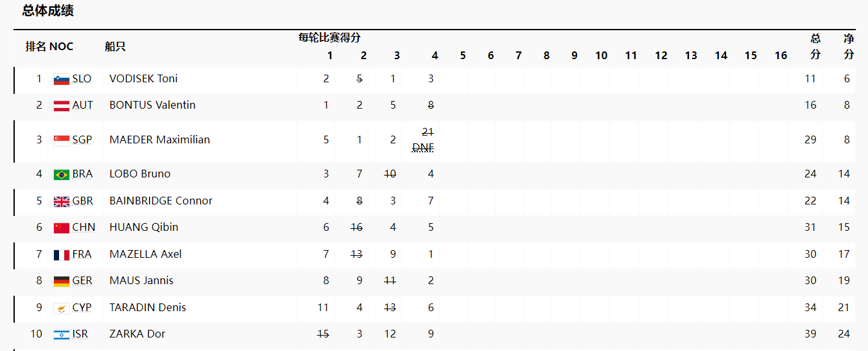
Task: Click the 总分 total points header
Action: point(815,47)
